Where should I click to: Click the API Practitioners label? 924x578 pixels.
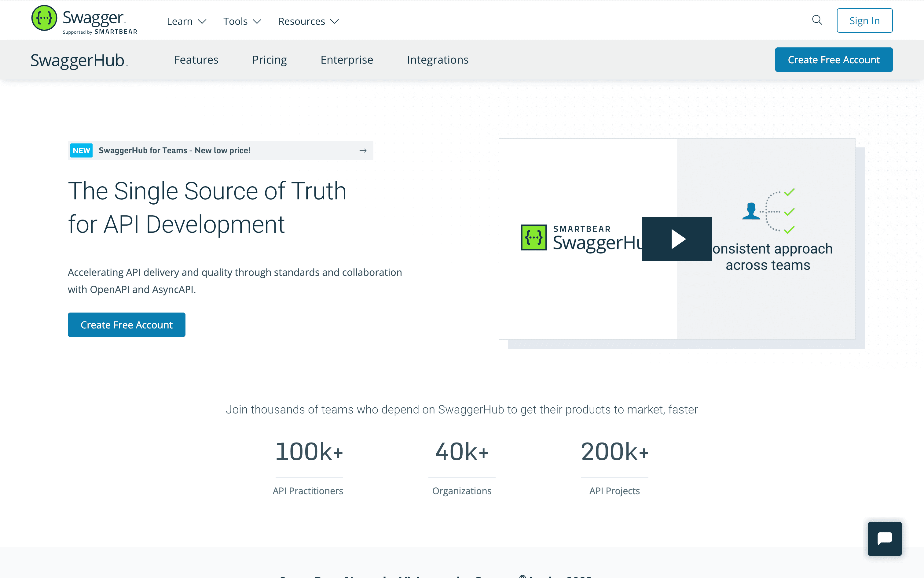pyautogui.click(x=308, y=491)
